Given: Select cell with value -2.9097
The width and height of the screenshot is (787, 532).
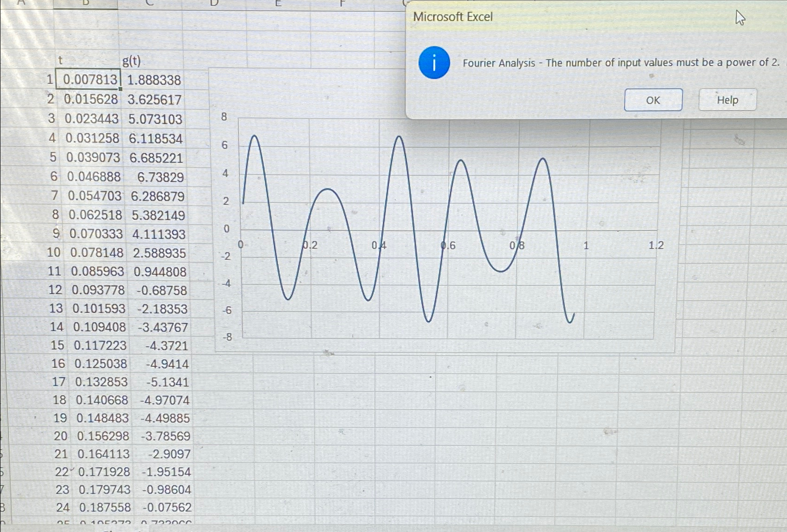Looking at the screenshot, I should [x=168, y=454].
